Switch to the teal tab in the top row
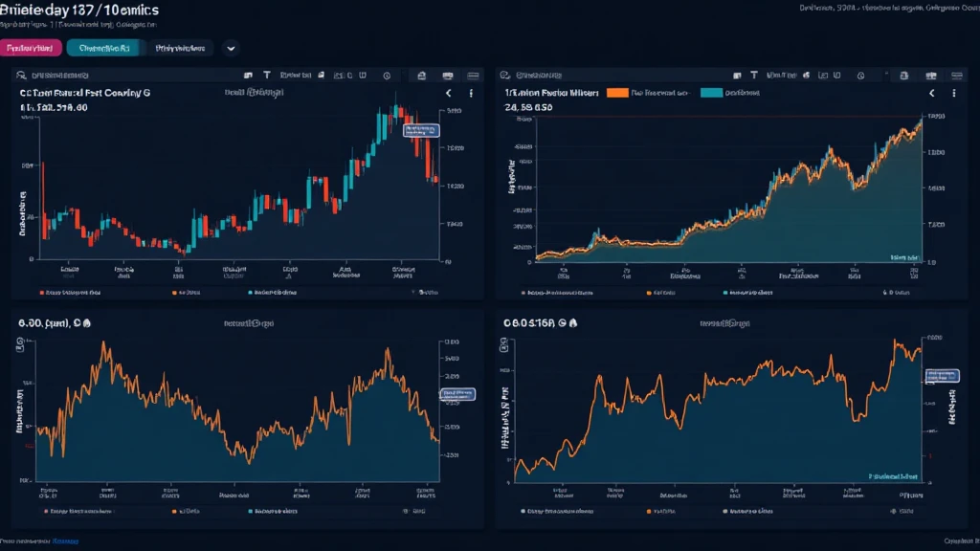The image size is (980, 551). coord(103,47)
